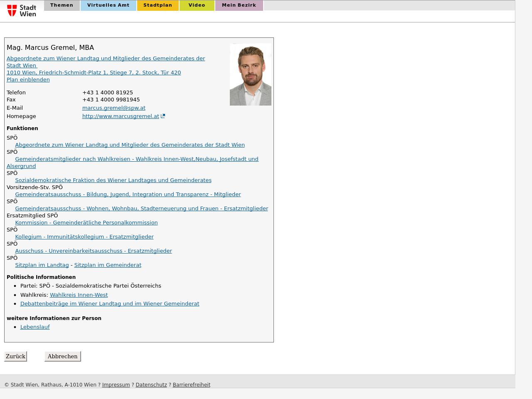The width and height of the screenshot is (532, 399).
Task: Open the Themen tab
Action: pyautogui.click(x=62, y=5)
